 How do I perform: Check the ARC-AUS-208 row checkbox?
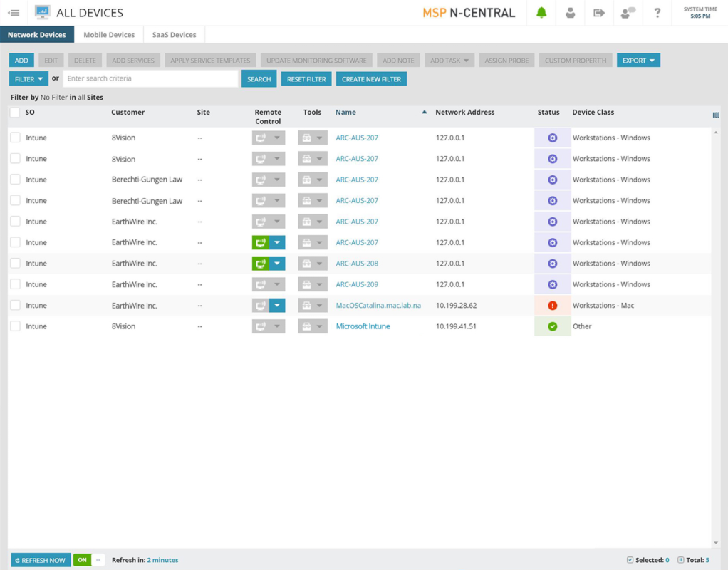[x=15, y=264]
